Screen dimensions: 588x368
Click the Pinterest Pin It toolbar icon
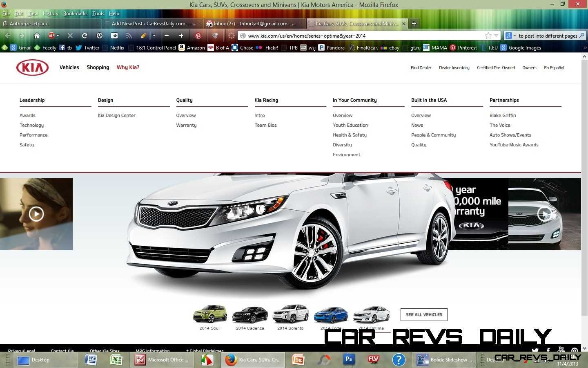(x=198, y=36)
